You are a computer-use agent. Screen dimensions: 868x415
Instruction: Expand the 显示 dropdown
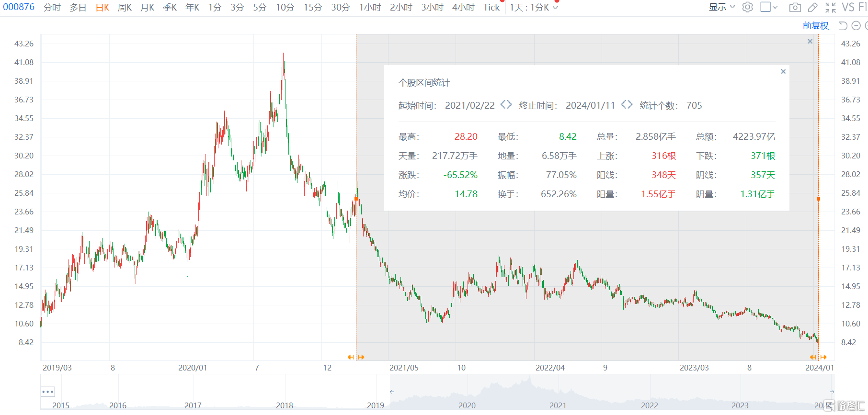coord(721,7)
